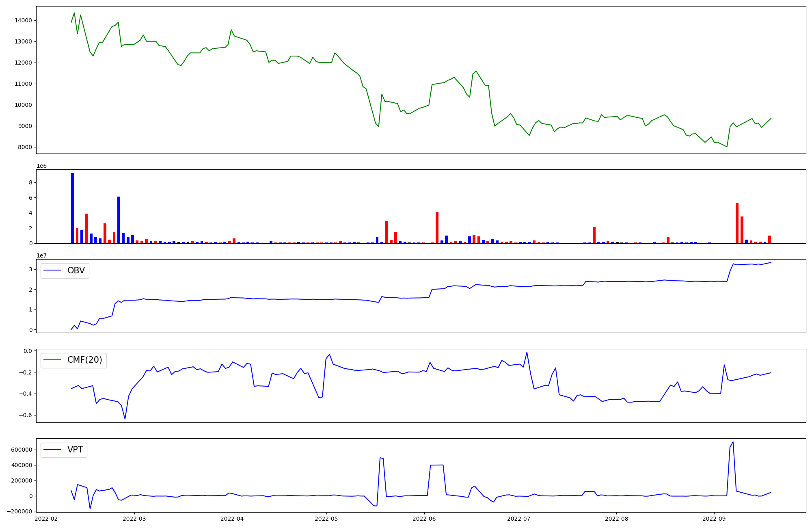Click the tallest blue volume bar
The height and width of the screenshot is (528, 812).
point(72,208)
